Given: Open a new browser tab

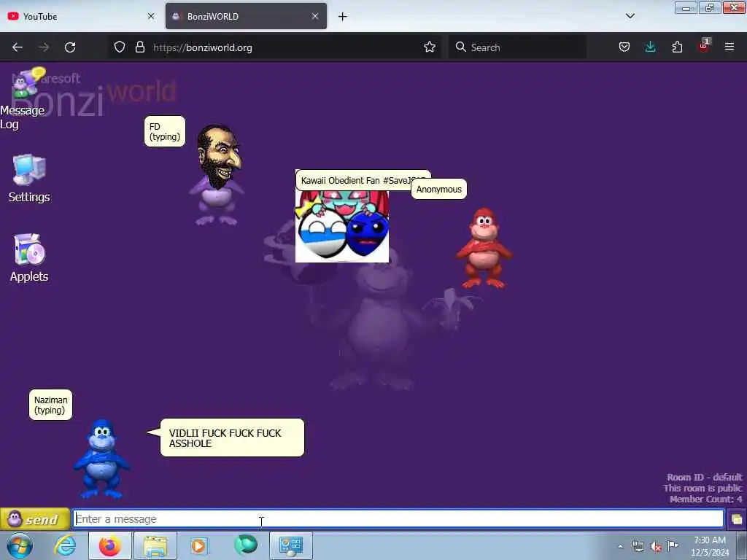Looking at the screenshot, I should click(343, 17).
